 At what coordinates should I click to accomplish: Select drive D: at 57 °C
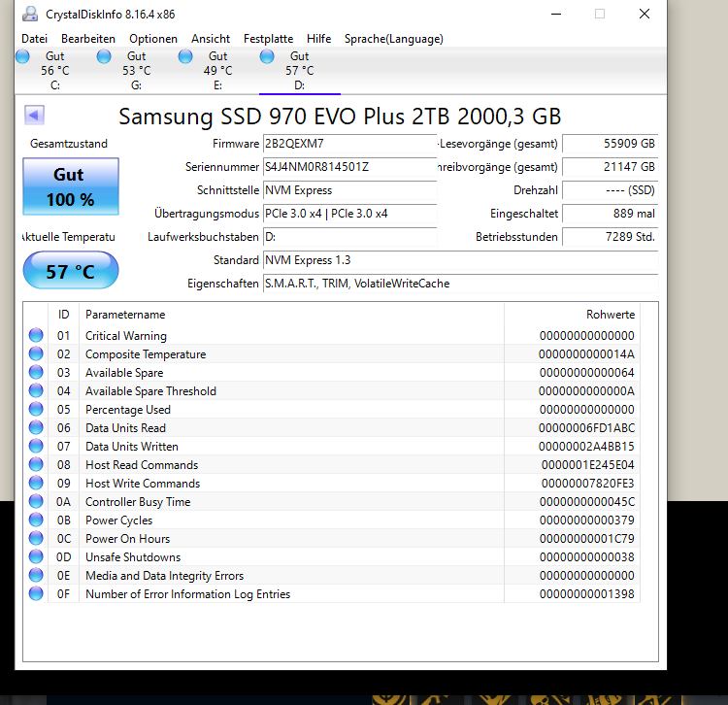click(x=300, y=71)
